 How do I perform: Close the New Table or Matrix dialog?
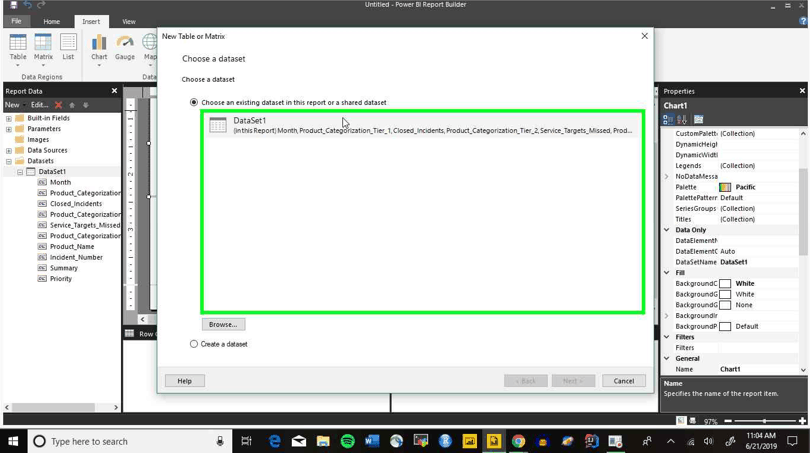point(644,36)
